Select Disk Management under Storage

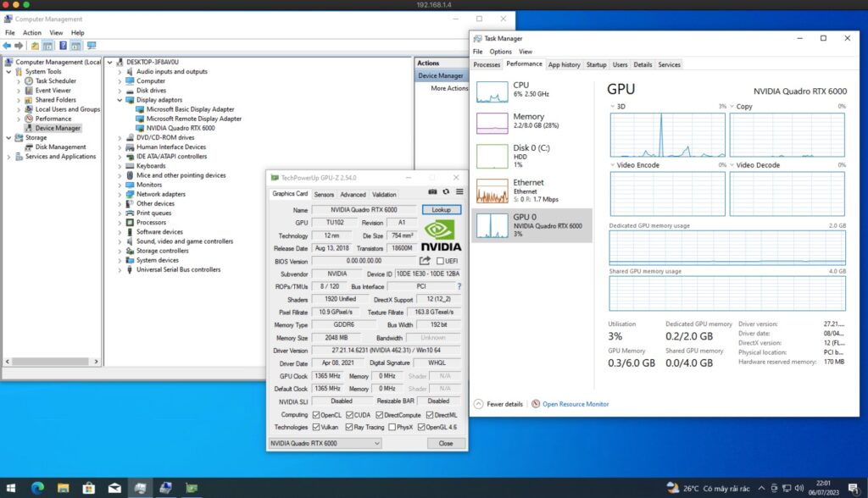[x=60, y=147]
